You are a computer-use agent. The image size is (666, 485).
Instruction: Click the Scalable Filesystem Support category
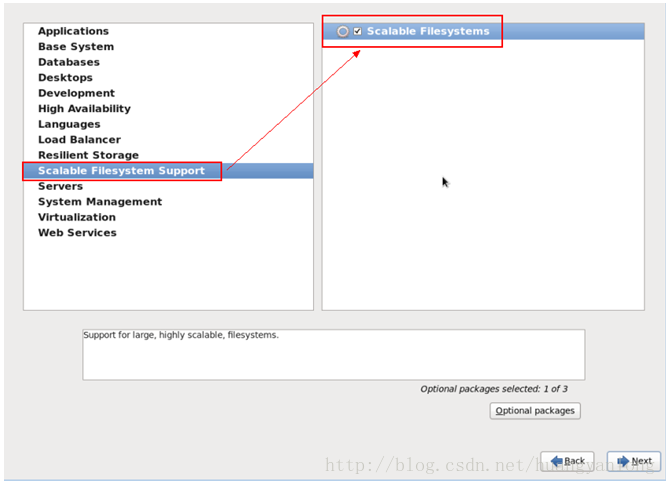[168, 171]
